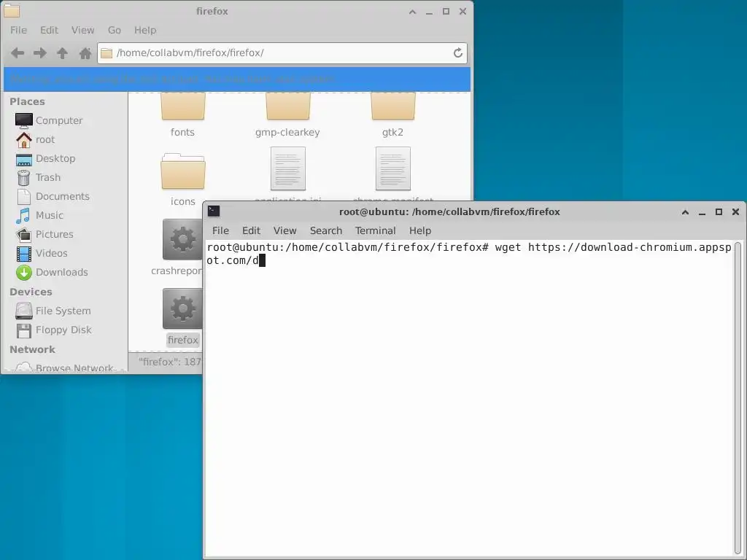Image resolution: width=747 pixels, height=560 pixels.
Task: Open Documents in the sidebar
Action: [x=53, y=196]
